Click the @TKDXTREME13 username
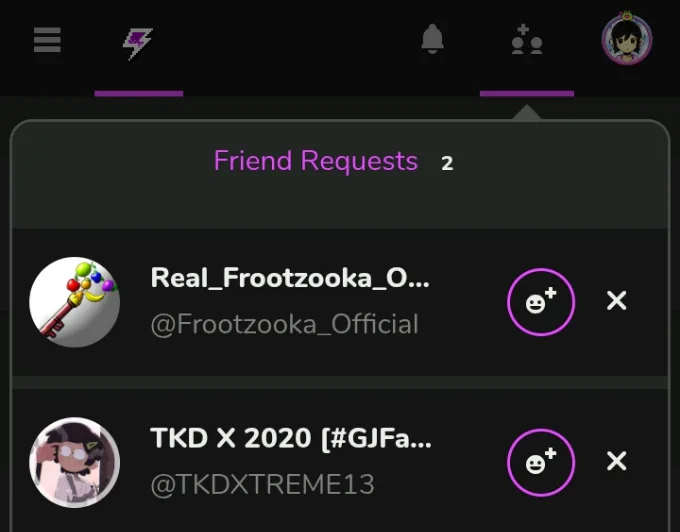Screen dimensions: 680x532 pyautogui.click(x=262, y=485)
